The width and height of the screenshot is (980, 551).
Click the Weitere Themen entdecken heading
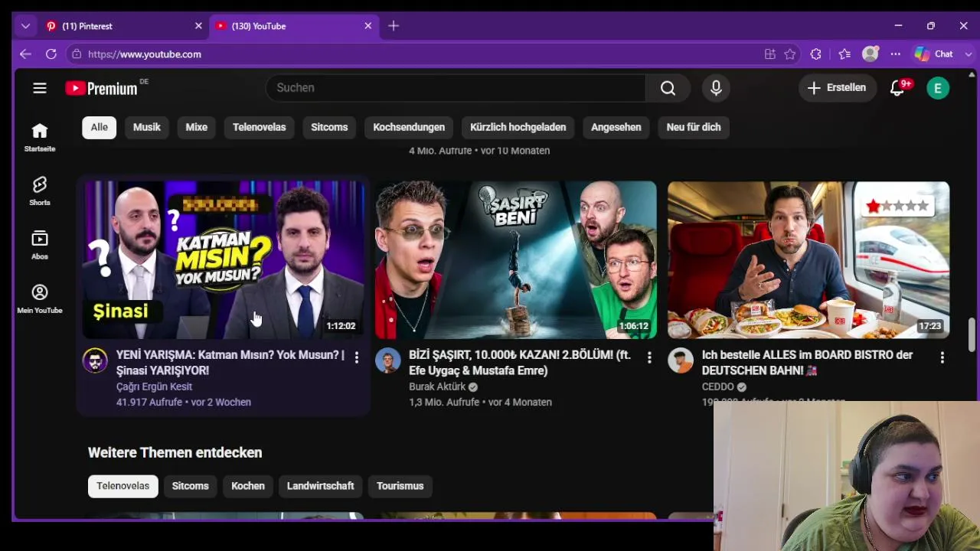(175, 452)
